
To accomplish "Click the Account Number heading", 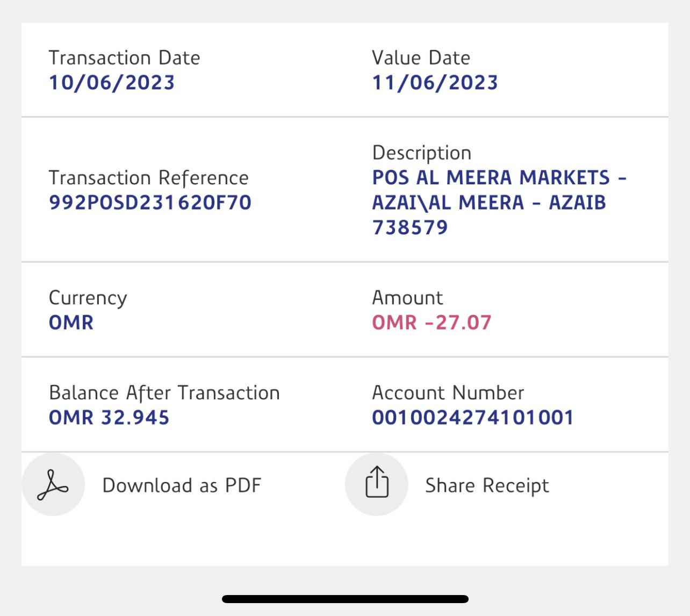I will pos(448,393).
